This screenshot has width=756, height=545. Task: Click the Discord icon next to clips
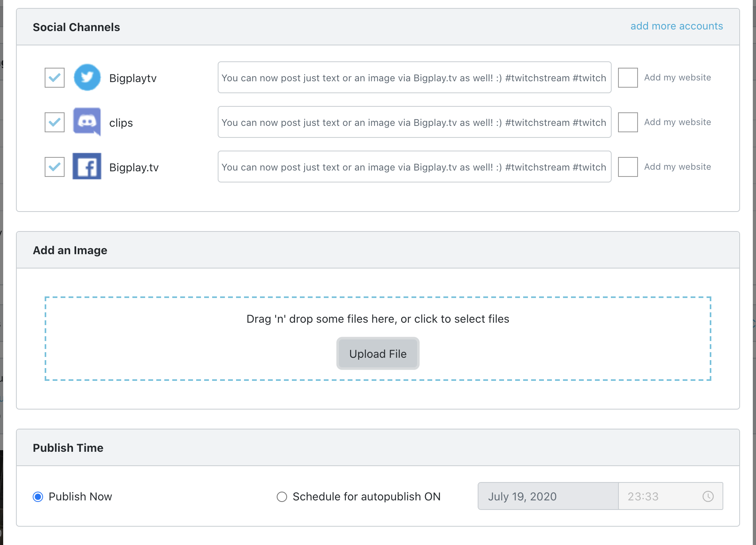tap(87, 122)
